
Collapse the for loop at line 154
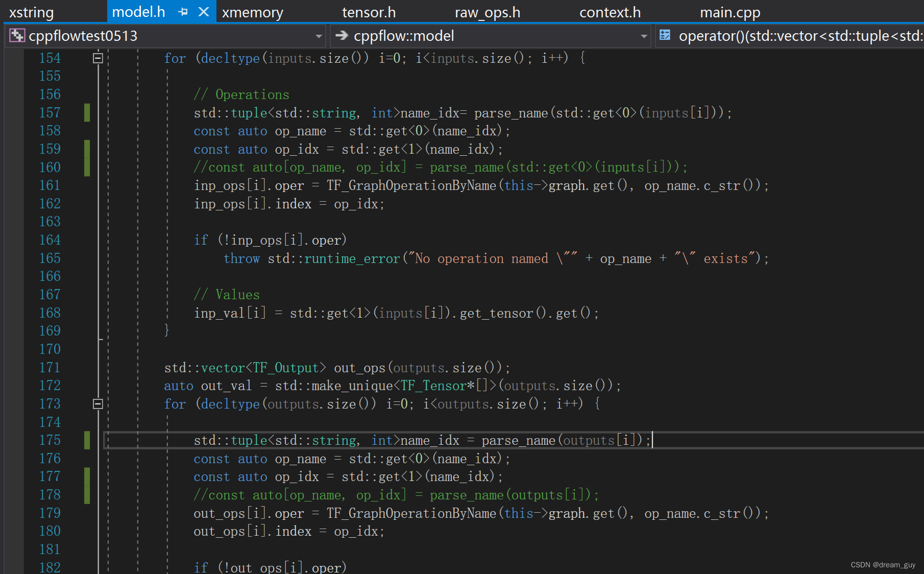tap(98, 58)
